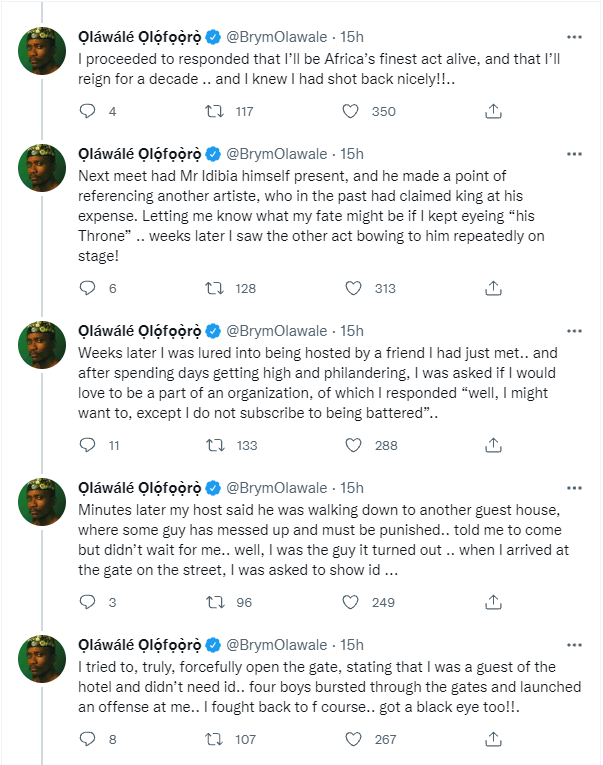Retweet the post with 117 retweets
The height and width of the screenshot is (765, 603).
(213, 112)
